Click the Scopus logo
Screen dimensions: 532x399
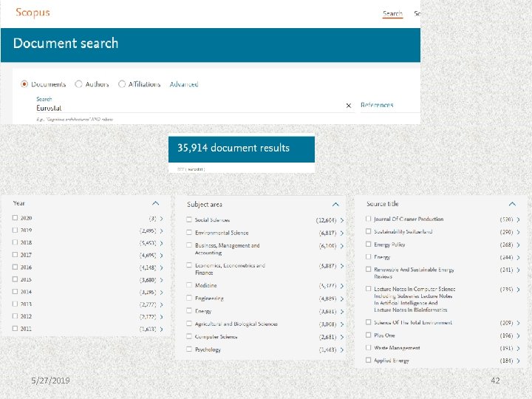33,13
